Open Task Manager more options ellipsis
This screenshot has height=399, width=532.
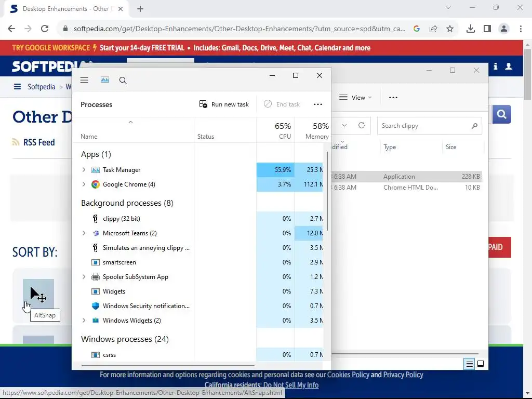tap(318, 104)
